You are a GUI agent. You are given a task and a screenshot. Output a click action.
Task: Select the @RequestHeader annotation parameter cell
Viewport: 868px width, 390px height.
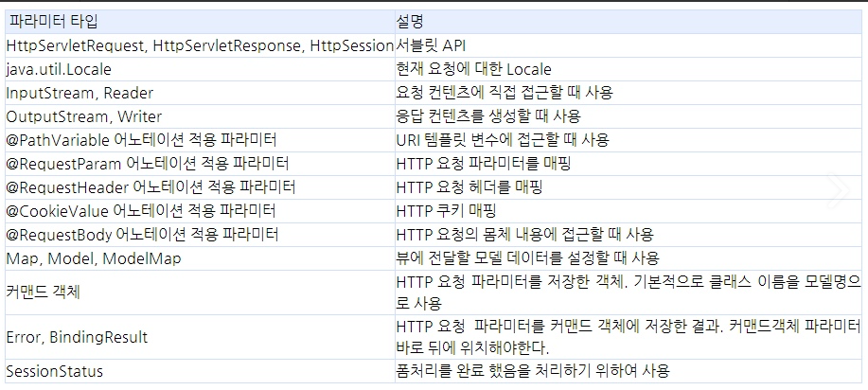200,187
